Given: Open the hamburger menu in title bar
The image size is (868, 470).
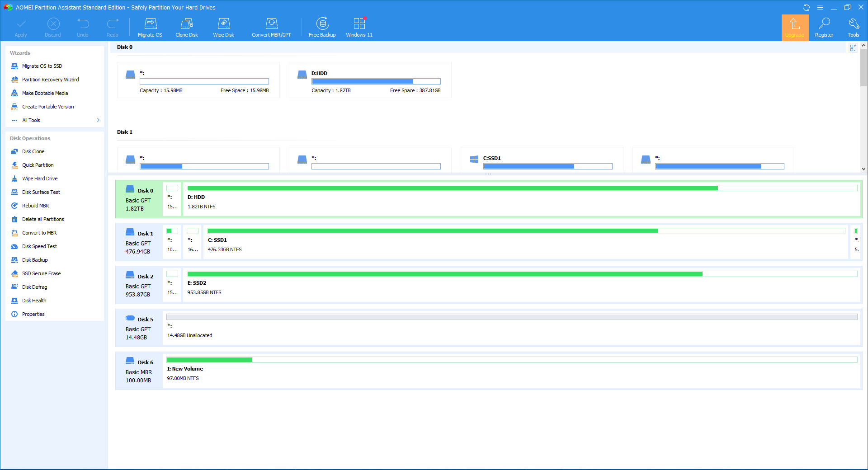Looking at the screenshot, I should pos(820,8).
